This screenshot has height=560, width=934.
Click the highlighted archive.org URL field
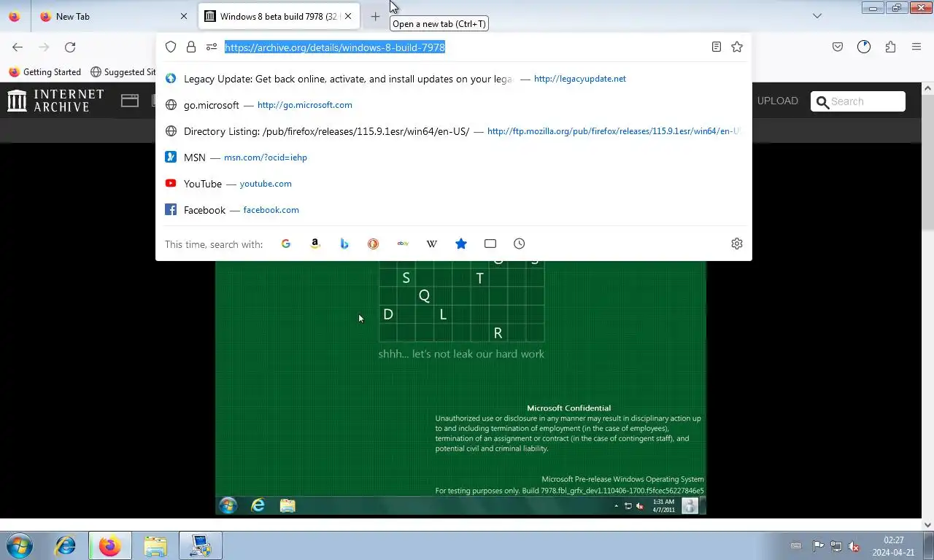click(335, 47)
